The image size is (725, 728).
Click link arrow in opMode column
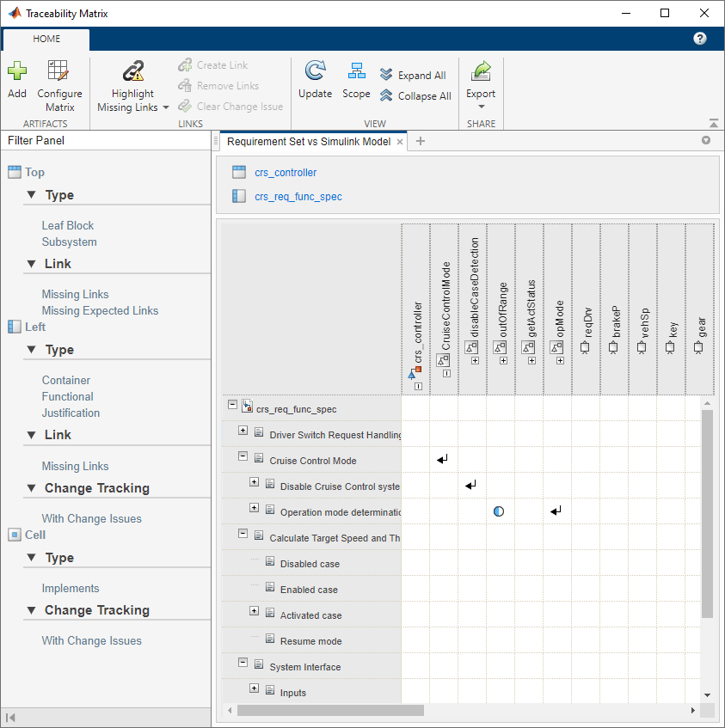tap(556, 511)
